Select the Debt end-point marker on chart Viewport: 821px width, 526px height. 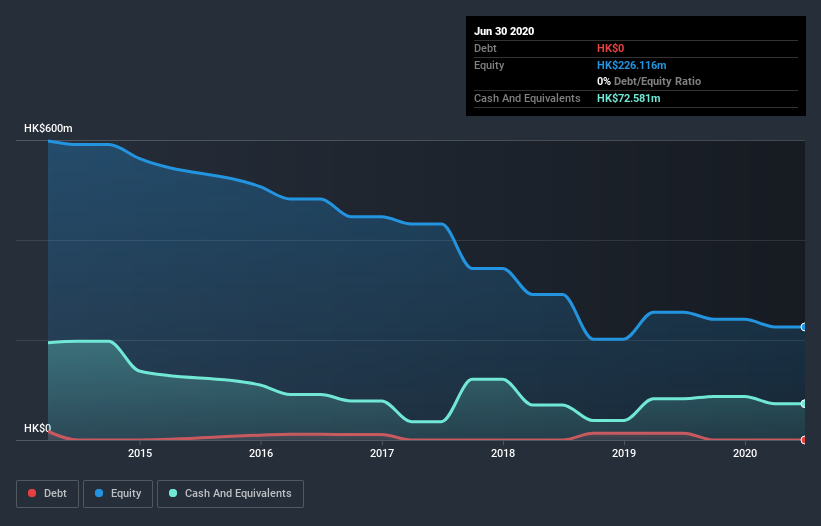click(x=803, y=440)
